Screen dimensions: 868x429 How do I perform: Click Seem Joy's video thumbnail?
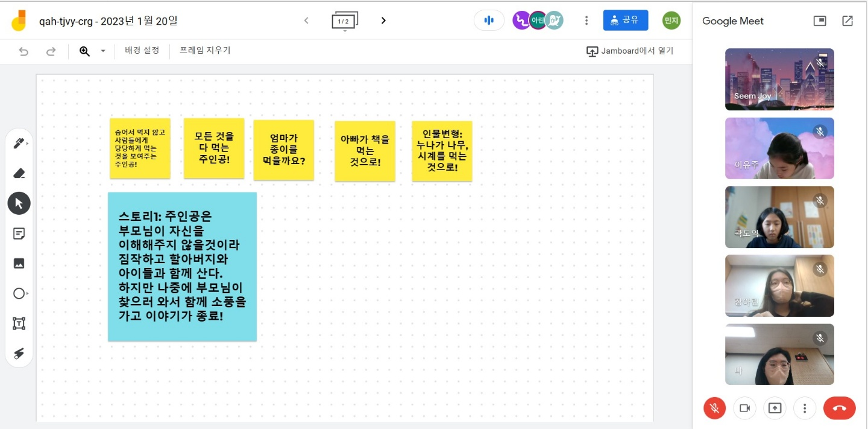pos(779,79)
